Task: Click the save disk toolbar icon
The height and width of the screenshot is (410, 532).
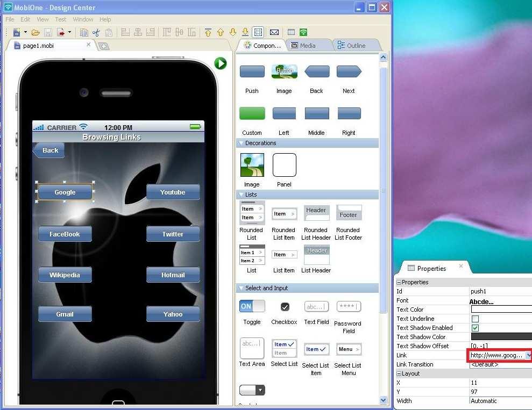Action: (x=48, y=33)
